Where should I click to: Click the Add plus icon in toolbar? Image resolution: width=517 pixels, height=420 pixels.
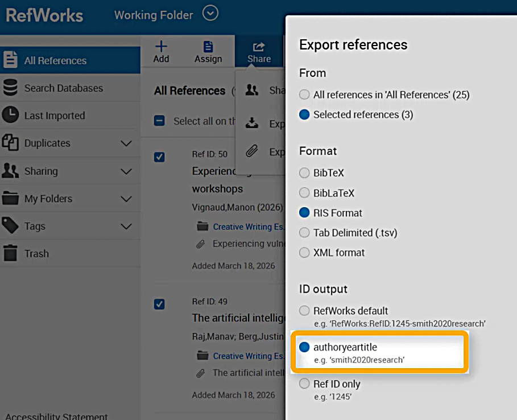(x=161, y=47)
